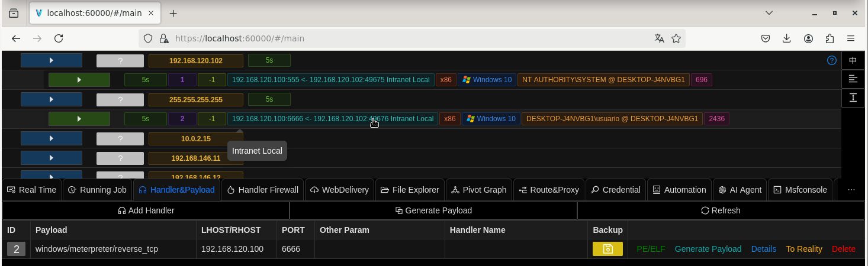This screenshot has height=266, width=868.
Task: Select host IP 192.168.120.102
Action: click(x=196, y=60)
